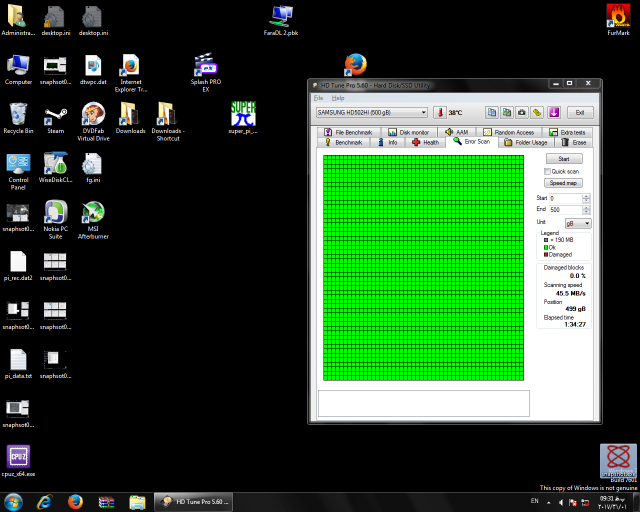Select the DVDFab Virtual Drive icon

[x=93, y=122]
